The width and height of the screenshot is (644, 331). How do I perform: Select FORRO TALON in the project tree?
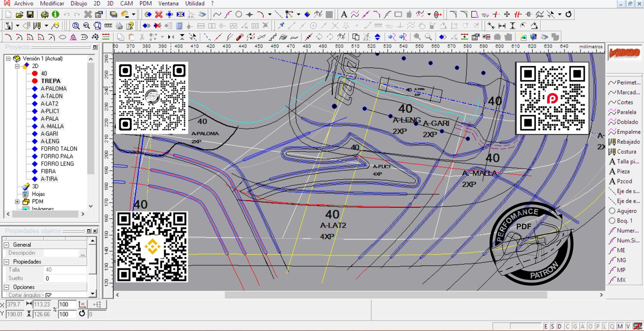59,149
